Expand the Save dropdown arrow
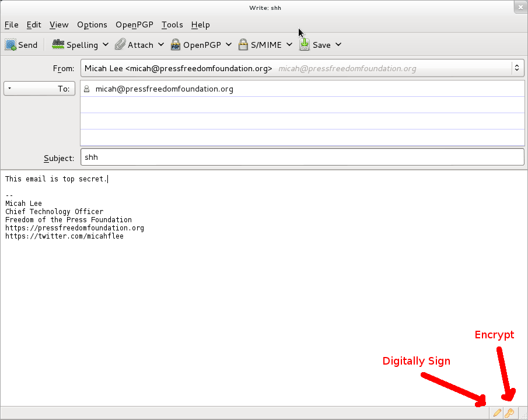Viewport: 528px width, 420px height. tap(338, 44)
